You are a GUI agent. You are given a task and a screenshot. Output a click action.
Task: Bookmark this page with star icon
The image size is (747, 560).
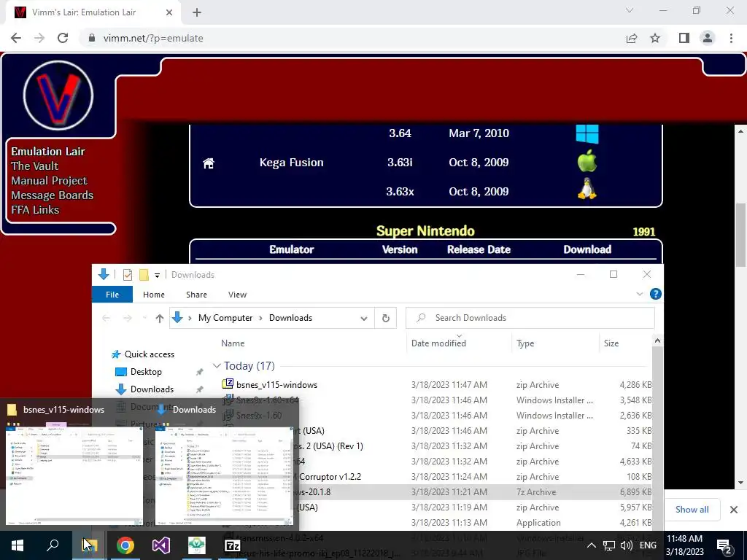tap(656, 38)
